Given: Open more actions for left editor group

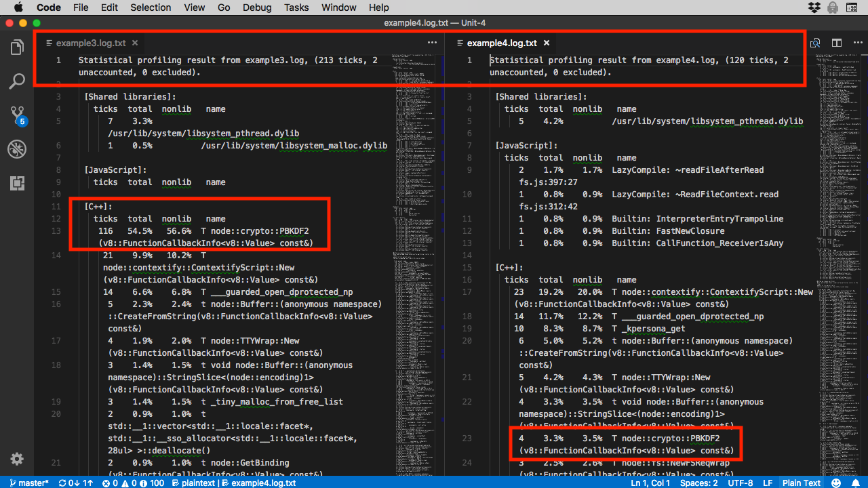Looking at the screenshot, I should (432, 43).
